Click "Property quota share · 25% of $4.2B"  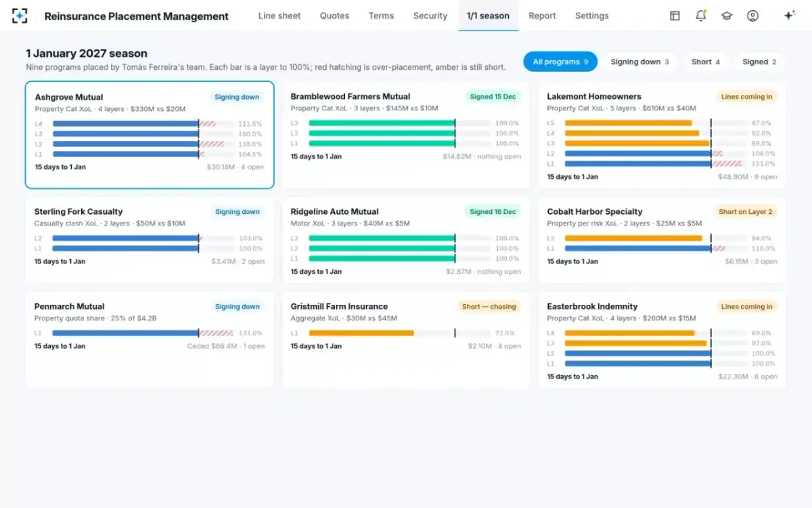point(95,318)
